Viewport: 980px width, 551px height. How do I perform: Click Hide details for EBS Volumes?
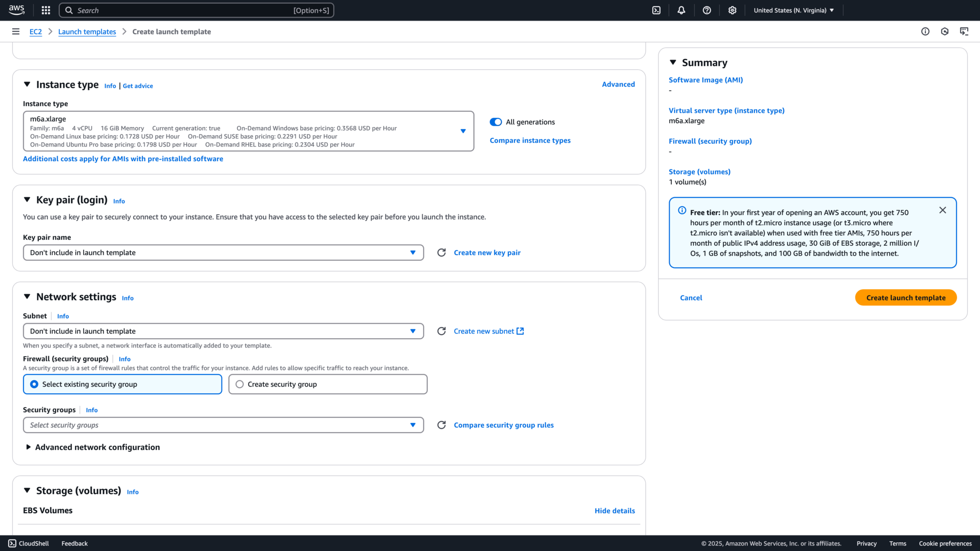[x=615, y=511]
